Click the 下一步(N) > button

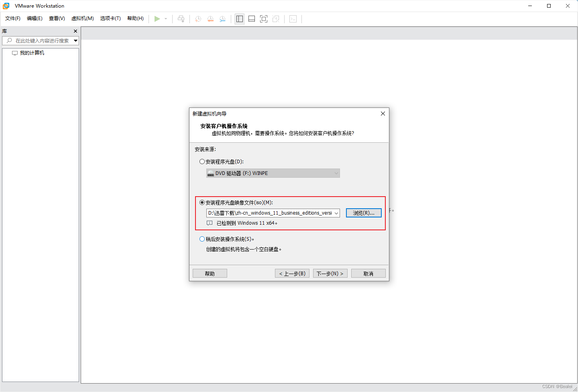tap(330, 273)
